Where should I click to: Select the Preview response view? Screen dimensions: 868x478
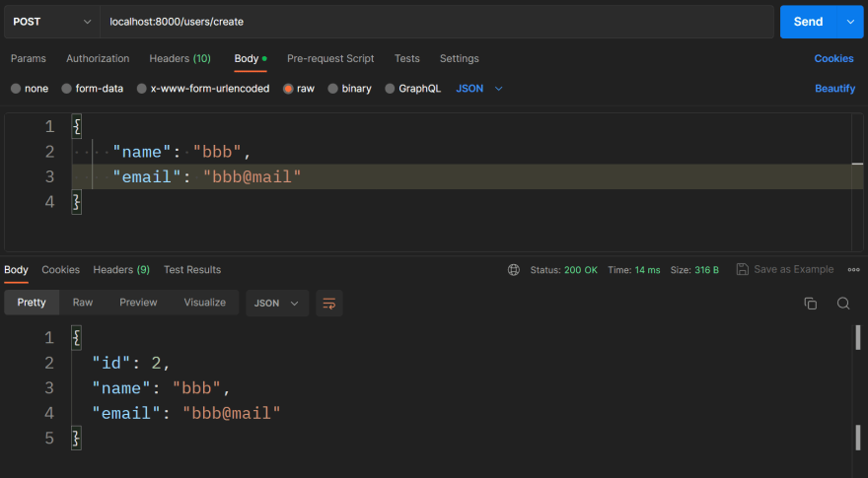138,303
